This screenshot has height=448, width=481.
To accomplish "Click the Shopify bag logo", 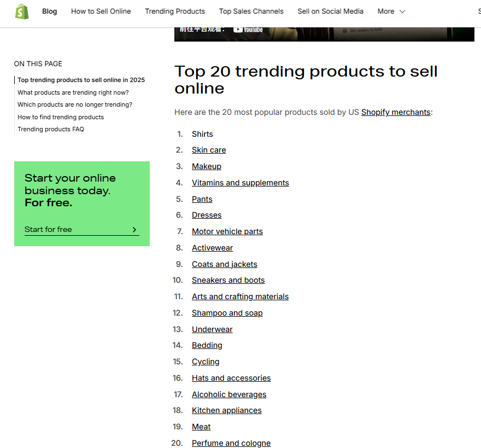I will click(22, 11).
